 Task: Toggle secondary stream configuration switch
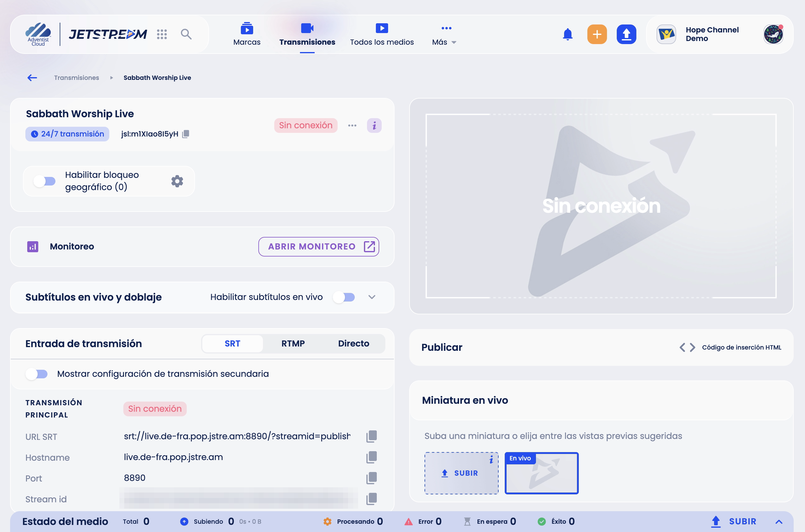(37, 374)
